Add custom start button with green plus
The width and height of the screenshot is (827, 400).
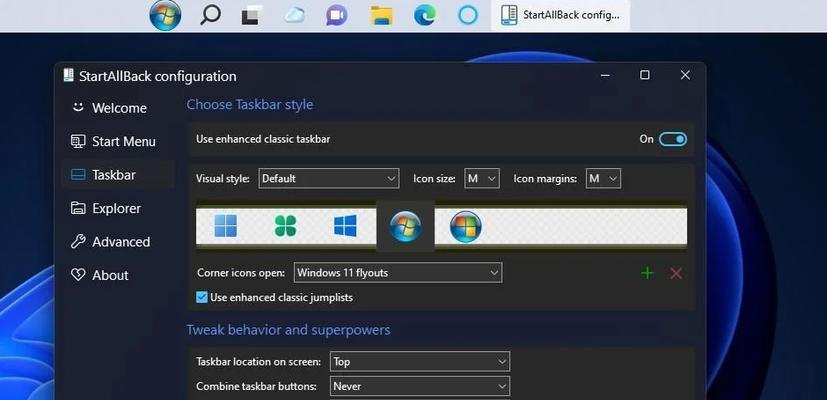coord(647,273)
